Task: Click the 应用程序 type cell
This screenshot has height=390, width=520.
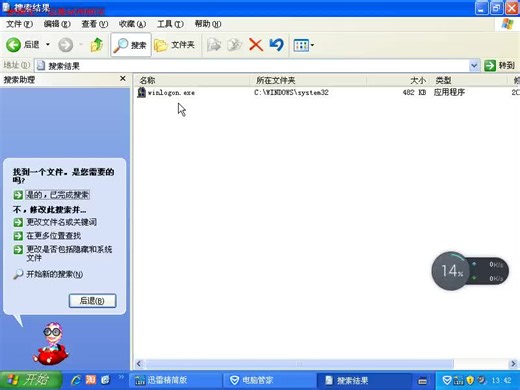Action: pyautogui.click(x=449, y=92)
